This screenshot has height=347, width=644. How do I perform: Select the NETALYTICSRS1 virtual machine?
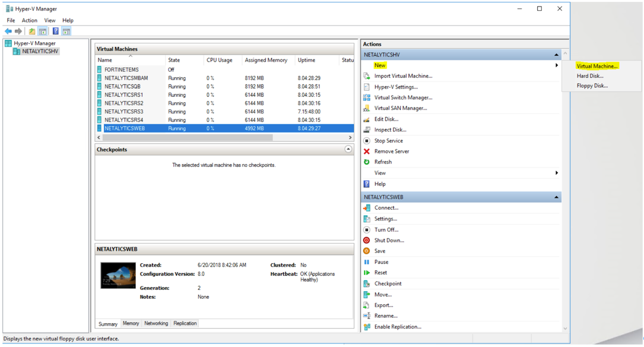tap(123, 95)
